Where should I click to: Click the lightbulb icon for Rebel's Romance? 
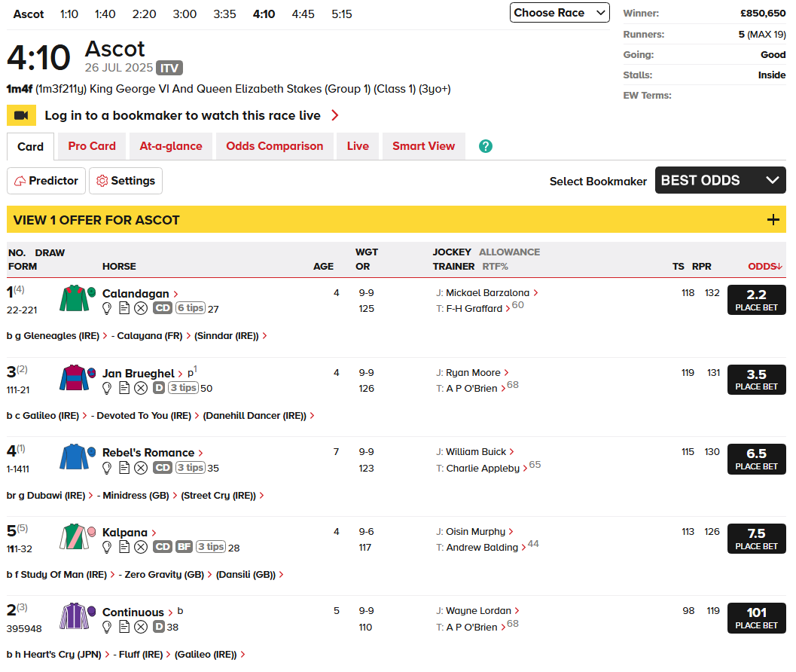tap(107, 468)
